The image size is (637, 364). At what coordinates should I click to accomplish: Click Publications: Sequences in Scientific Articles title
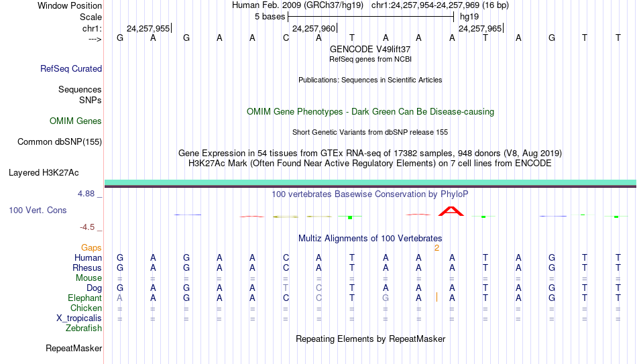click(370, 80)
